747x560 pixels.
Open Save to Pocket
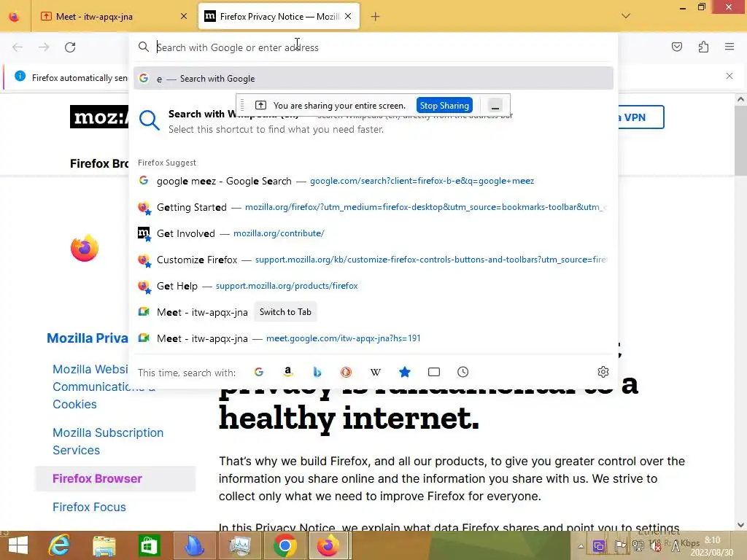coord(676,47)
